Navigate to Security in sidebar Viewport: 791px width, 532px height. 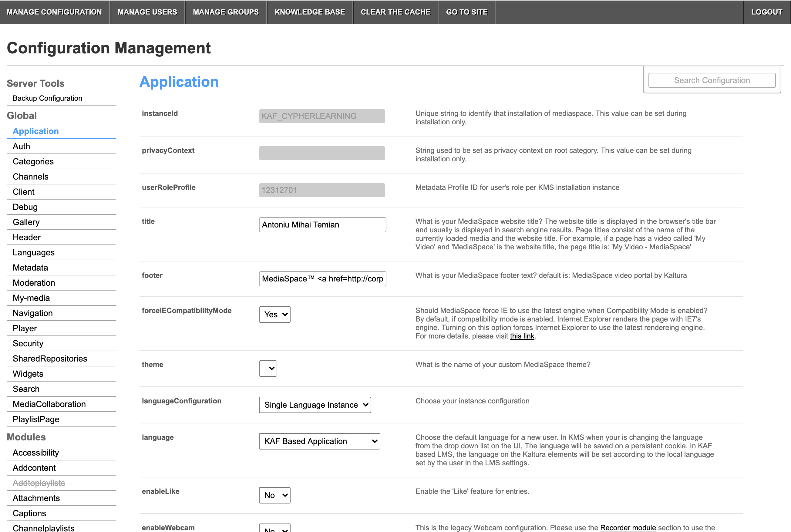click(x=28, y=343)
